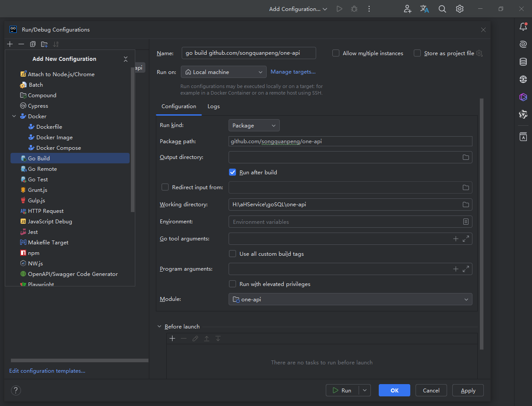Disable Run after build checkbox
Screen dimensions: 532x406
[x=233, y=173]
